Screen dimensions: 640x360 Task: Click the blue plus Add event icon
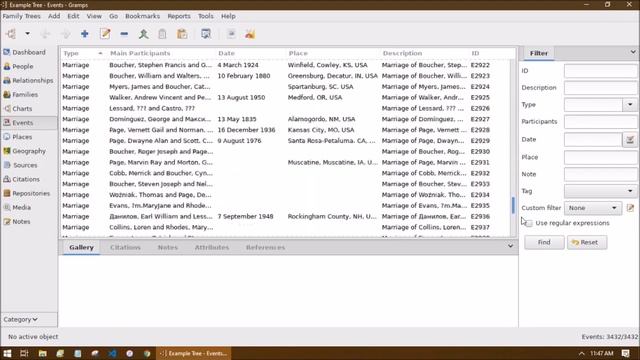[x=84, y=34]
